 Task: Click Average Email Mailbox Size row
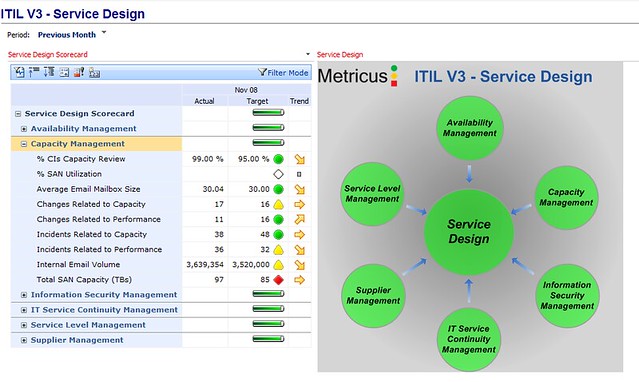click(161, 189)
